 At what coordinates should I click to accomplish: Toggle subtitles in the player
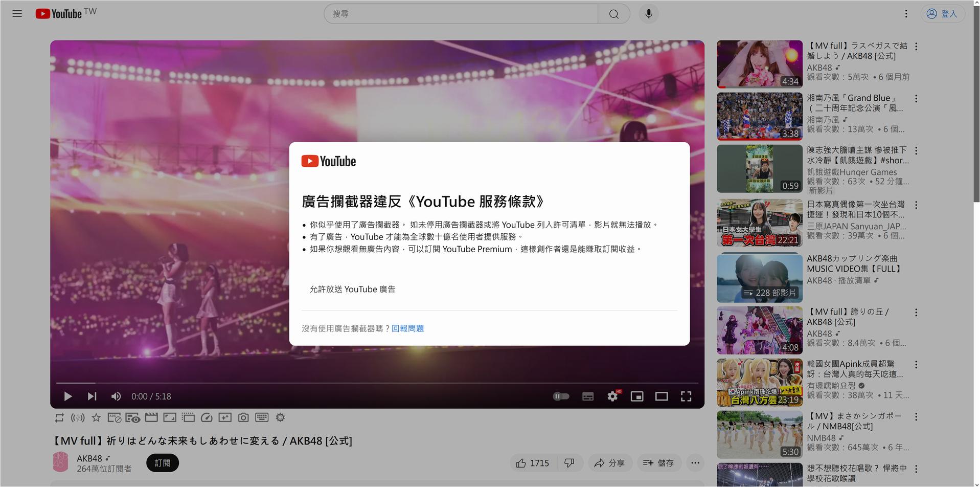pos(588,396)
